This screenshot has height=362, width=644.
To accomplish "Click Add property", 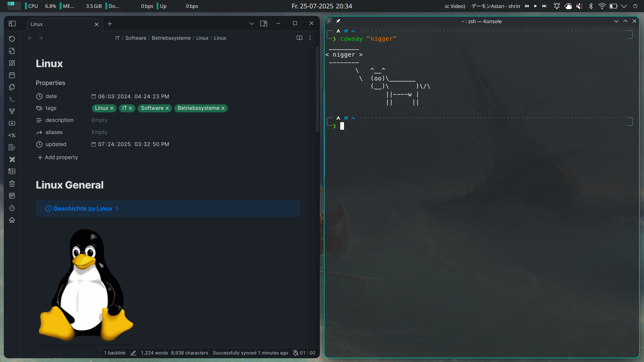I will pos(58,157).
